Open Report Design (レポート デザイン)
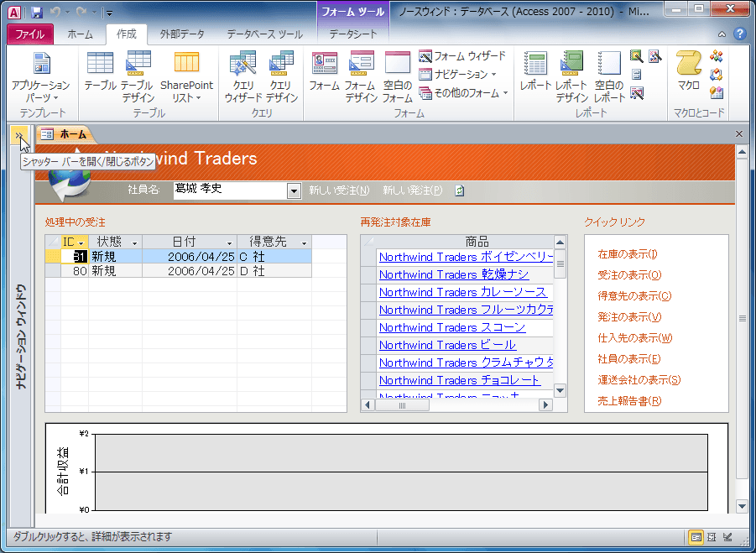 571,76
